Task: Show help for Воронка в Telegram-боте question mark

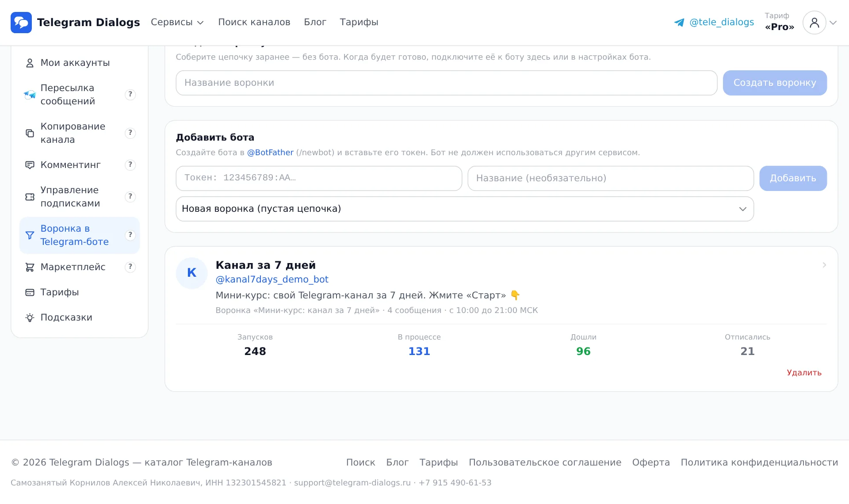Action: [x=130, y=235]
